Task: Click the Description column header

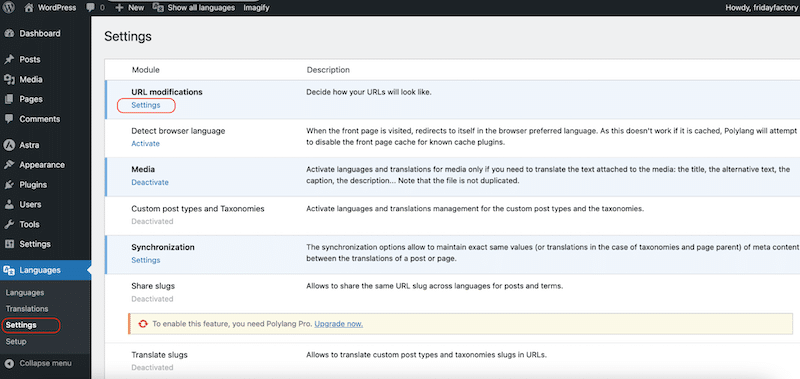Action: point(328,70)
